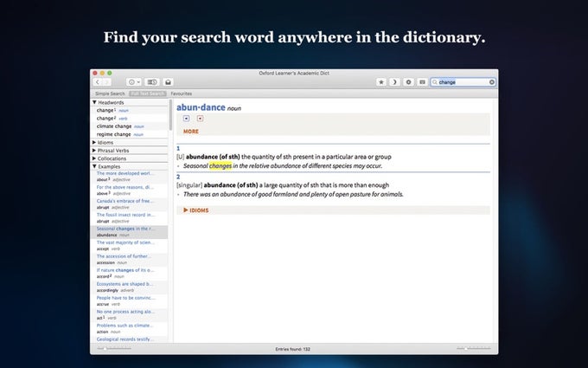
Task: Expand the Idioms section in sidebar
Action: tap(94, 142)
